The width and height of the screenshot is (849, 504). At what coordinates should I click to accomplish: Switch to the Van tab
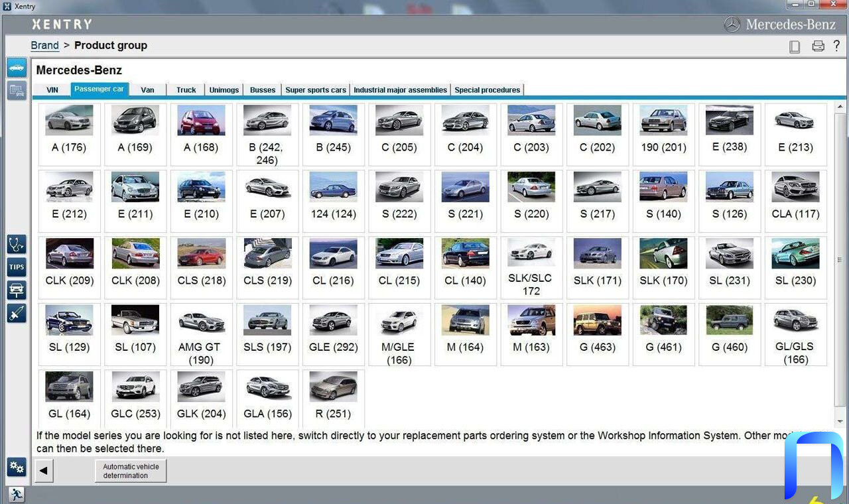coord(147,90)
